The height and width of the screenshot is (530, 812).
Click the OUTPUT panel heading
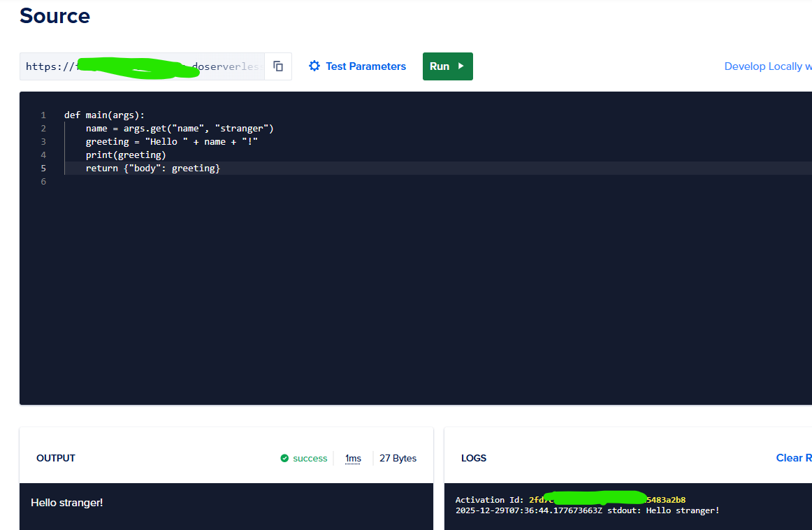tap(55, 458)
